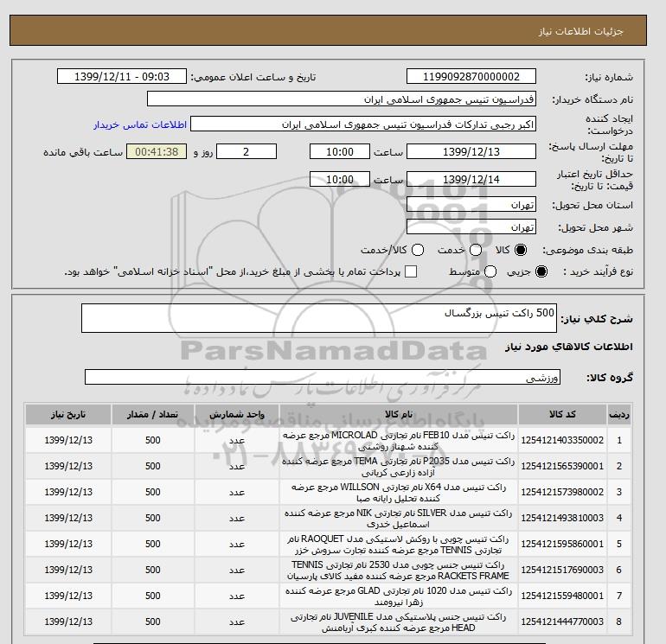Screen dimensions: 666x644
Task: Click product code 1254121403350002
Action: [x=562, y=440]
